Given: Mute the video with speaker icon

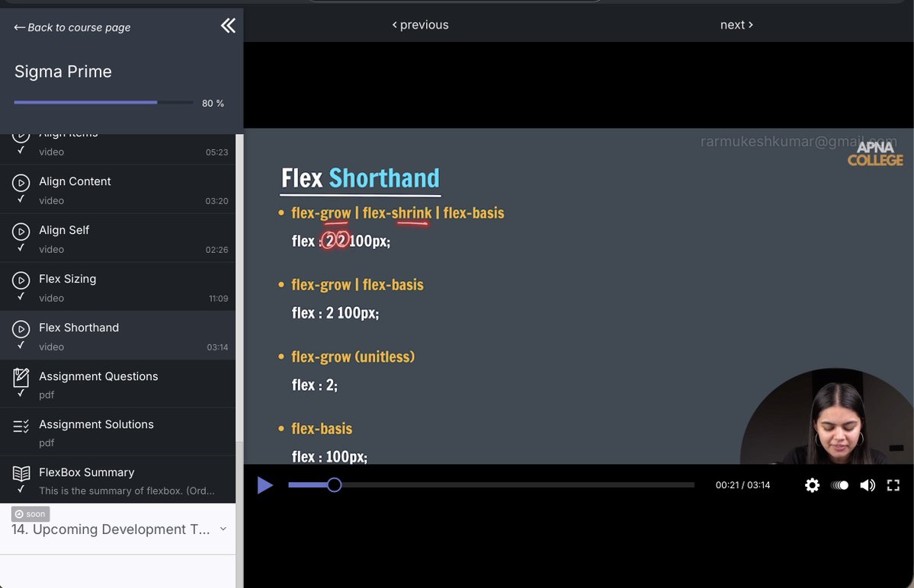Looking at the screenshot, I should pos(867,485).
